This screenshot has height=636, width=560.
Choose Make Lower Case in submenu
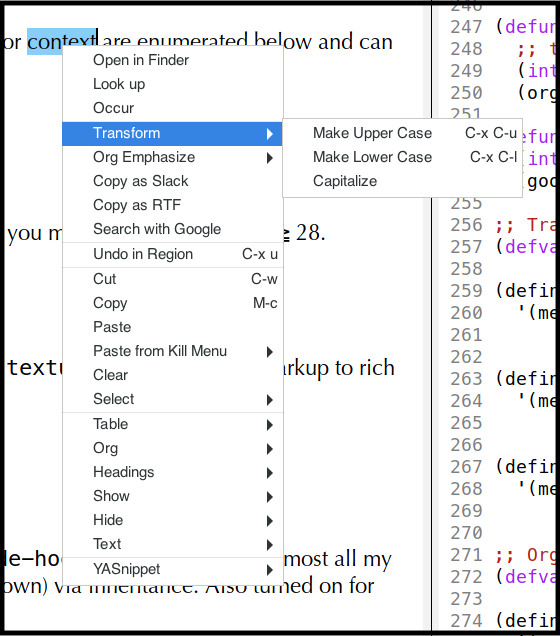402,157
